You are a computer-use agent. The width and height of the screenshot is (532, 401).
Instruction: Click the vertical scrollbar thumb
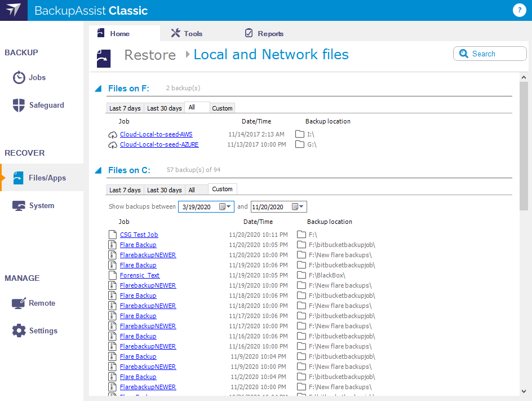point(524,146)
